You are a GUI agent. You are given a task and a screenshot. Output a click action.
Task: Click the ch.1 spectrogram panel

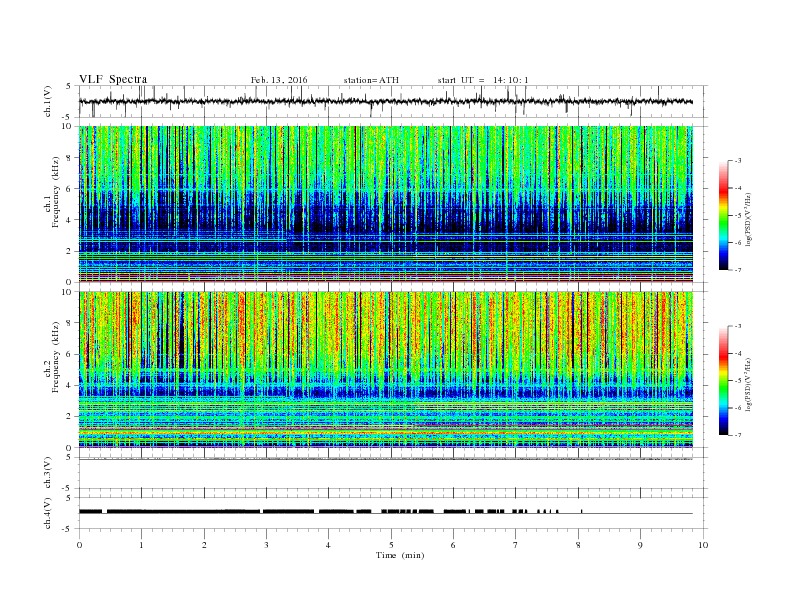[385, 204]
